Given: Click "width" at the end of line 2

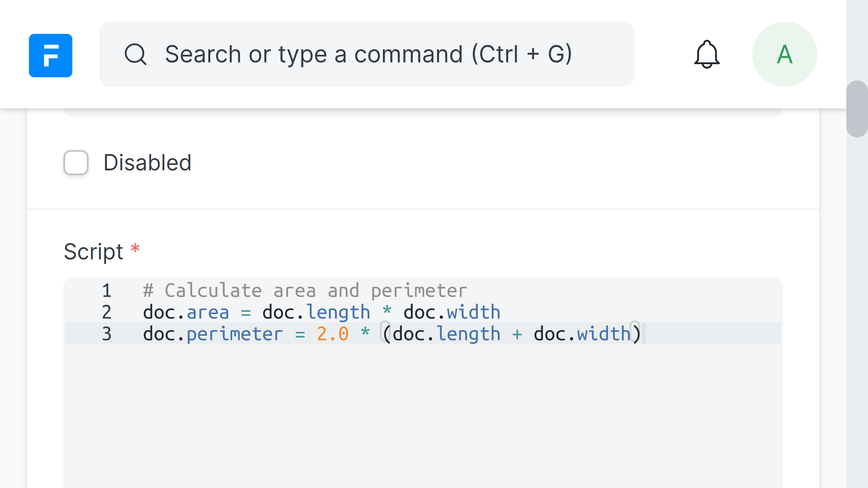Looking at the screenshot, I should [473, 312].
